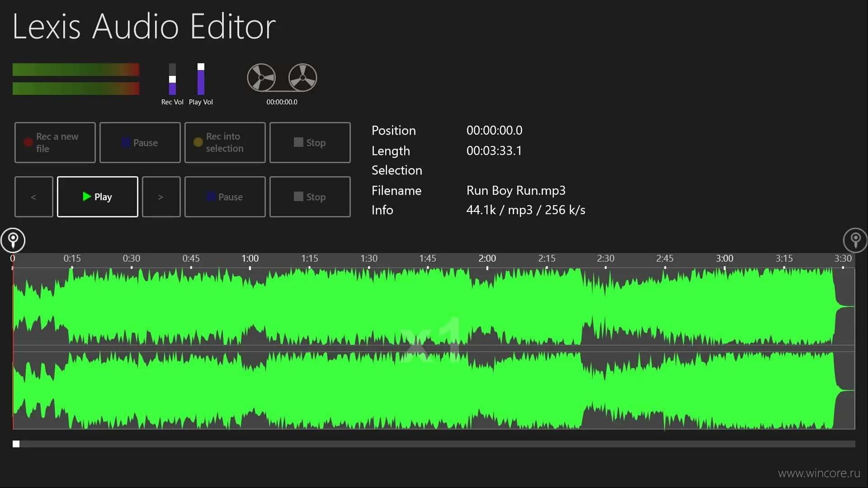Click 'Rec into selection' button
This screenshot has width=868, height=488.
point(225,142)
